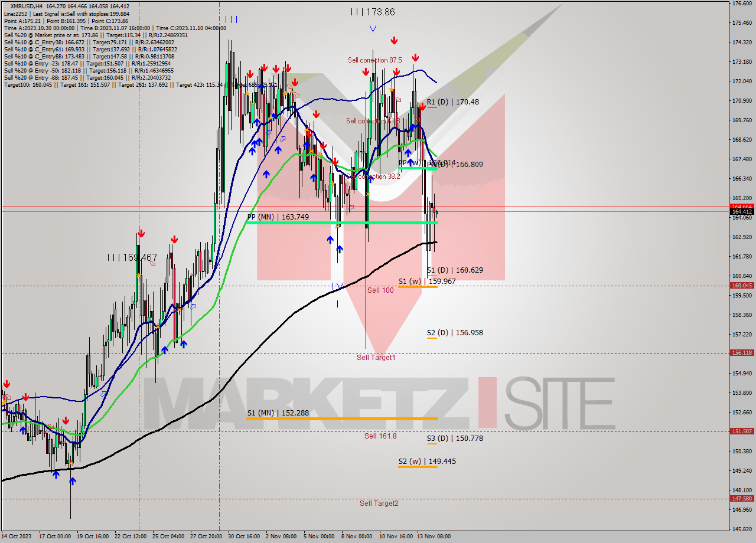Select the 'Sell Target1' label

click(x=376, y=357)
